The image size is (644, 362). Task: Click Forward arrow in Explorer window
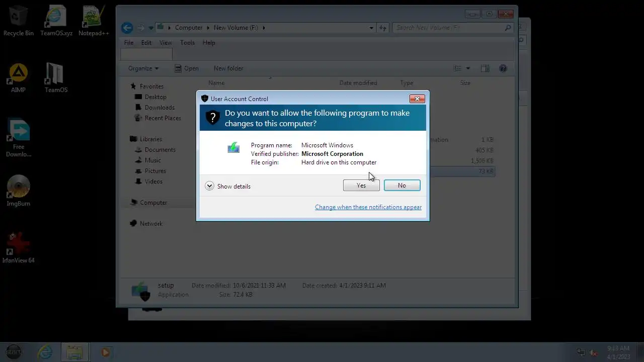pos(141,28)
